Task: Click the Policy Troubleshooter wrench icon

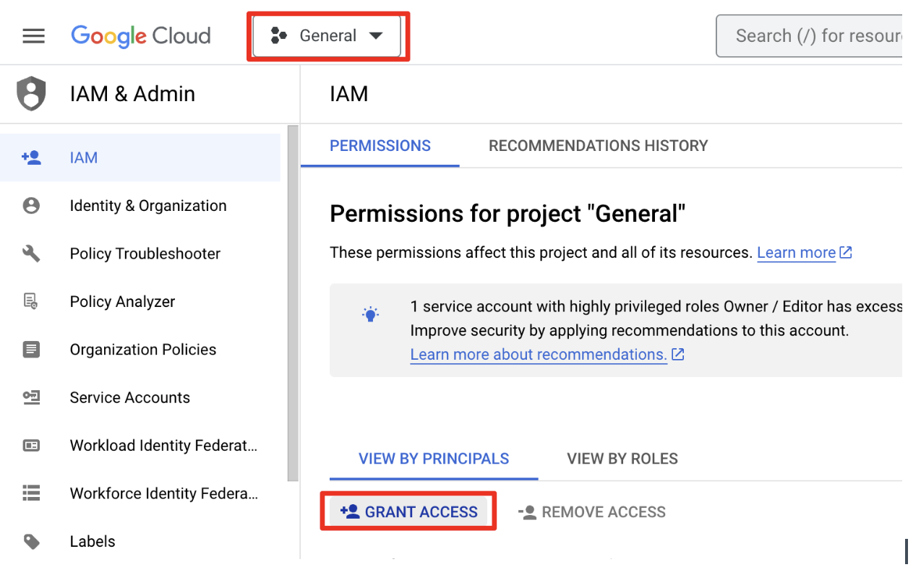Action: [x=31, y=254]
